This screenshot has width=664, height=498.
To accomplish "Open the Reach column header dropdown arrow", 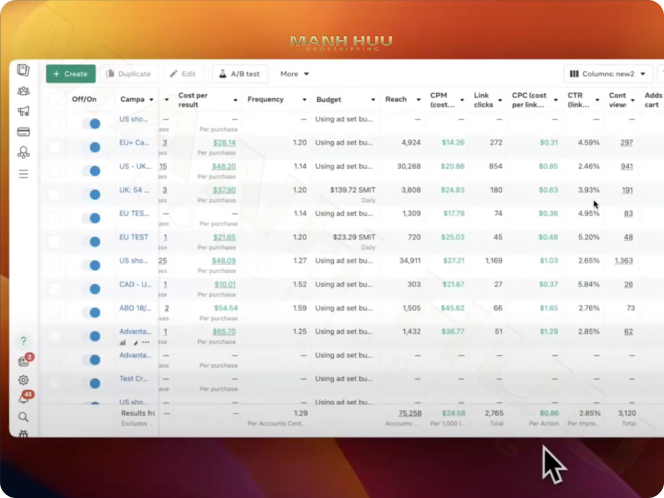I will click(415, 100).
